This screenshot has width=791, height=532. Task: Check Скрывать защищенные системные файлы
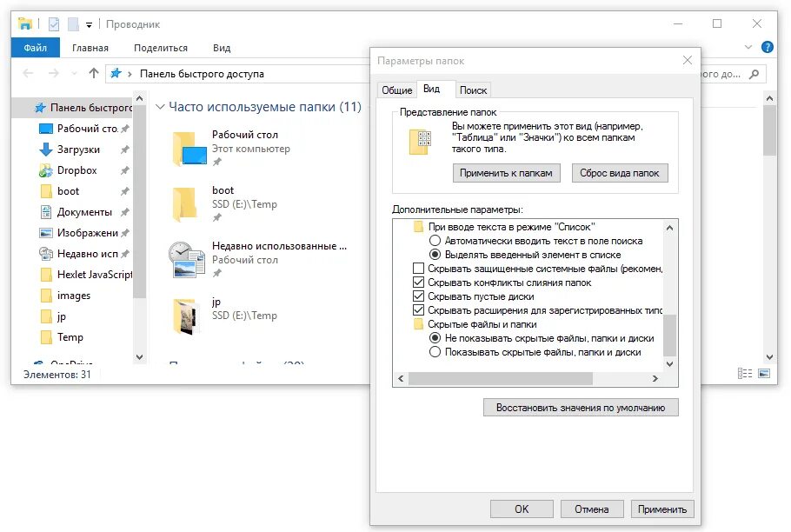pyautogui.click(x=418, y=269)
